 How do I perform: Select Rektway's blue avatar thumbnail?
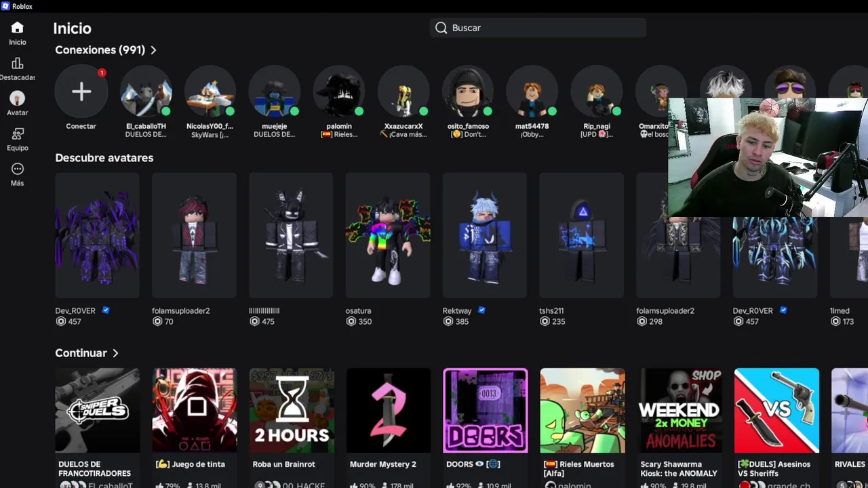485,235
